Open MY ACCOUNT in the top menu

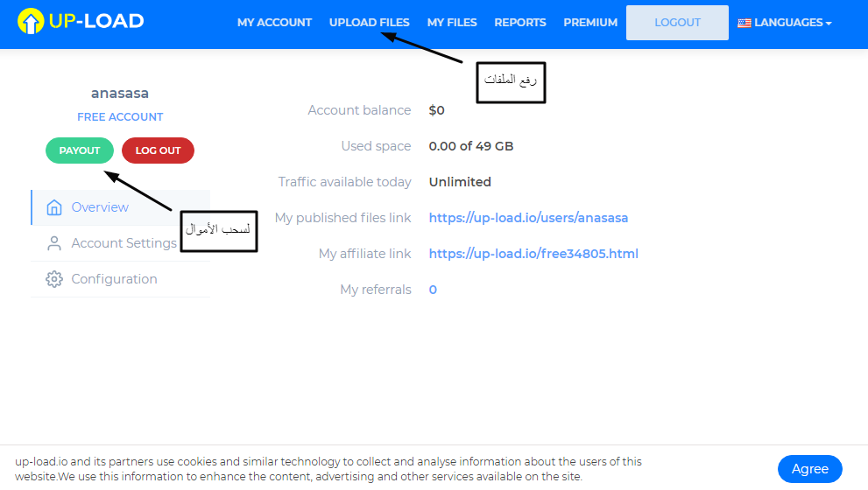pos(274,23)
